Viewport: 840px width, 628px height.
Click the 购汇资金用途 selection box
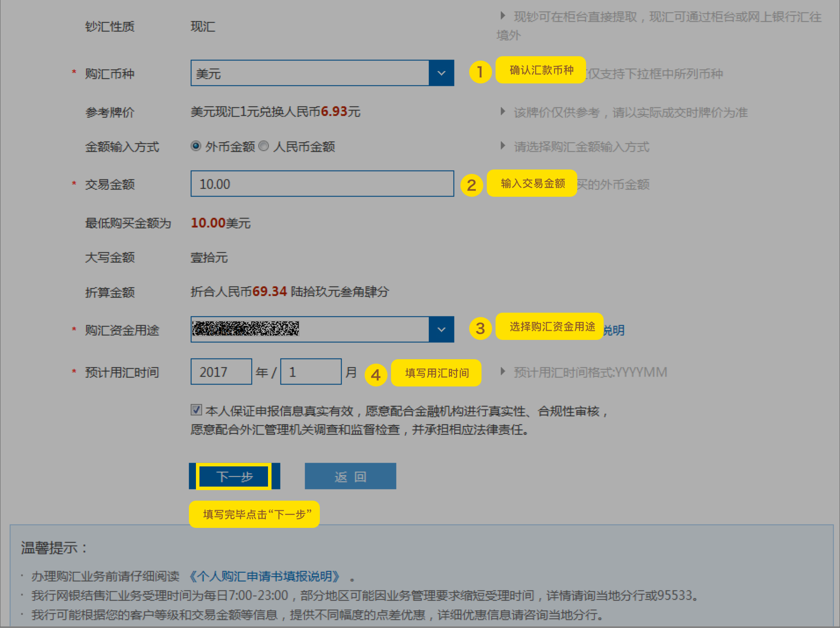322,329
